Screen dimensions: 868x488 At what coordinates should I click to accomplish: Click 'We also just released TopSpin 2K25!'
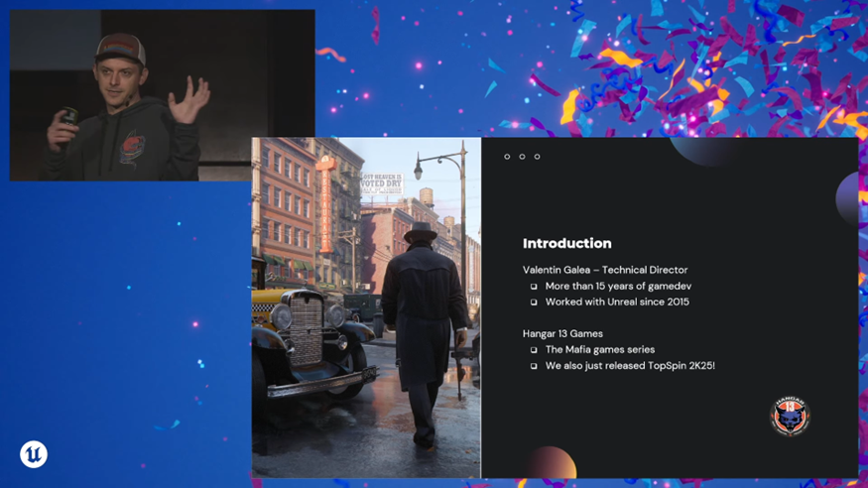(x=630, y=366)
